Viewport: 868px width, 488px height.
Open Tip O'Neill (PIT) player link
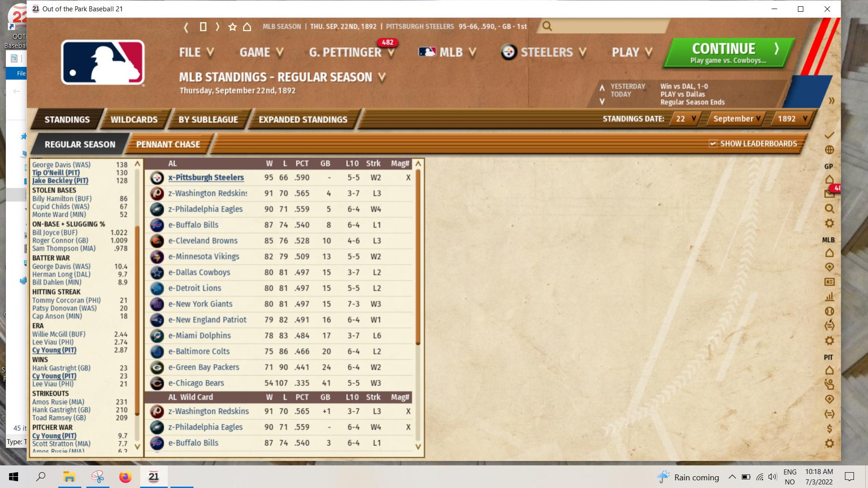point(56,173)
